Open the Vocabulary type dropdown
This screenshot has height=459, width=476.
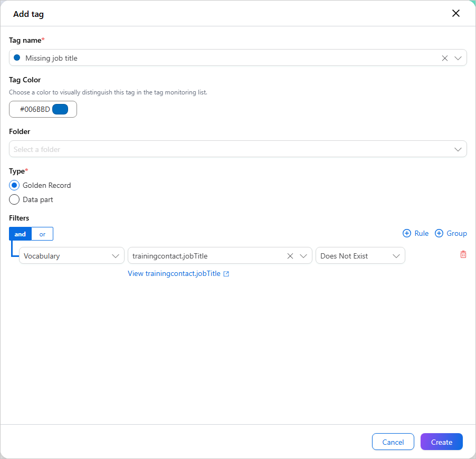point(72,255)
